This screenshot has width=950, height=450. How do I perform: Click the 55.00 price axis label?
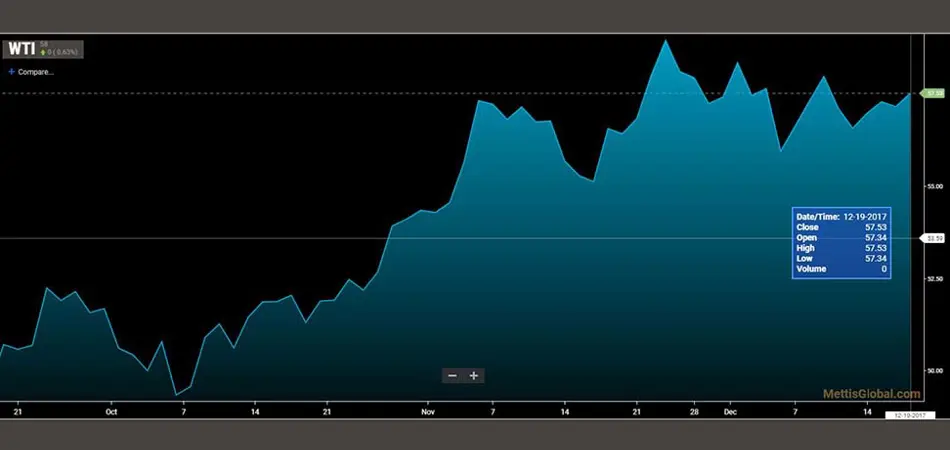pyautogui.click(x=934, y=186)
